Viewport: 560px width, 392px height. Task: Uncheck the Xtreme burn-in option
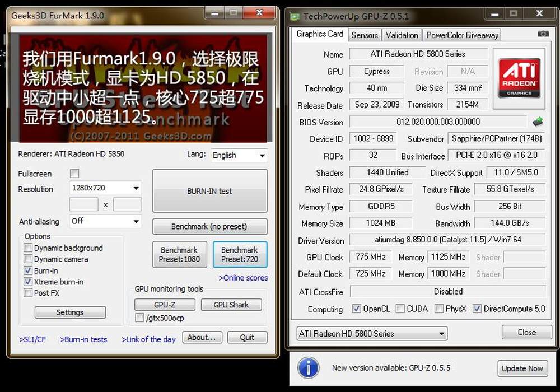point(28,282)
